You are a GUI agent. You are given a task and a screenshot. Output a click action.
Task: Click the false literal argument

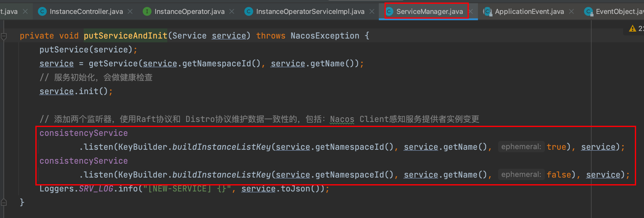tap(559, 175)
